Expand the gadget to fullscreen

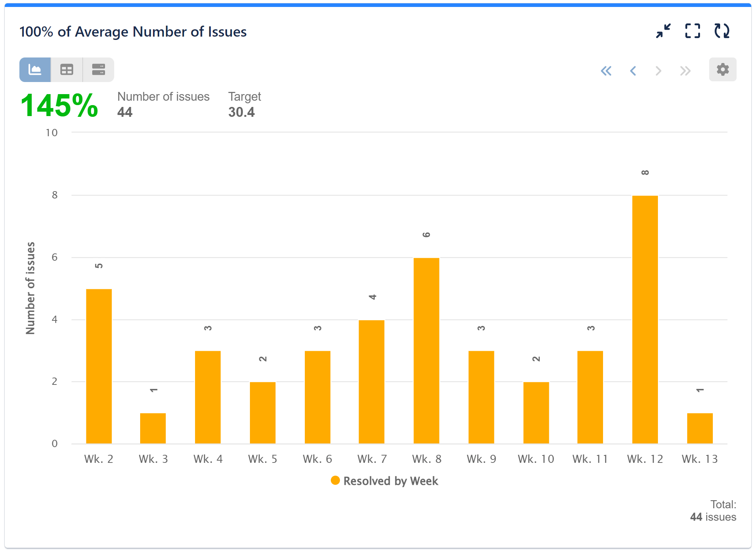[x=692, y=31]
